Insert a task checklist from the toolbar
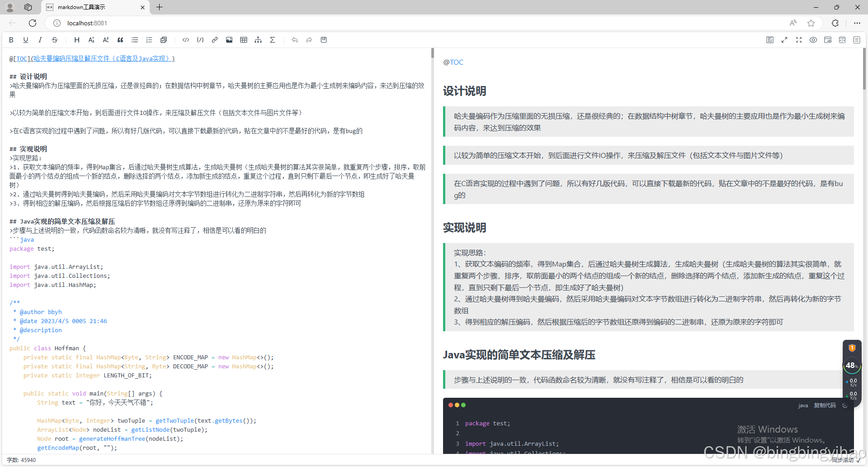868x467 pixels. (164, 40)
